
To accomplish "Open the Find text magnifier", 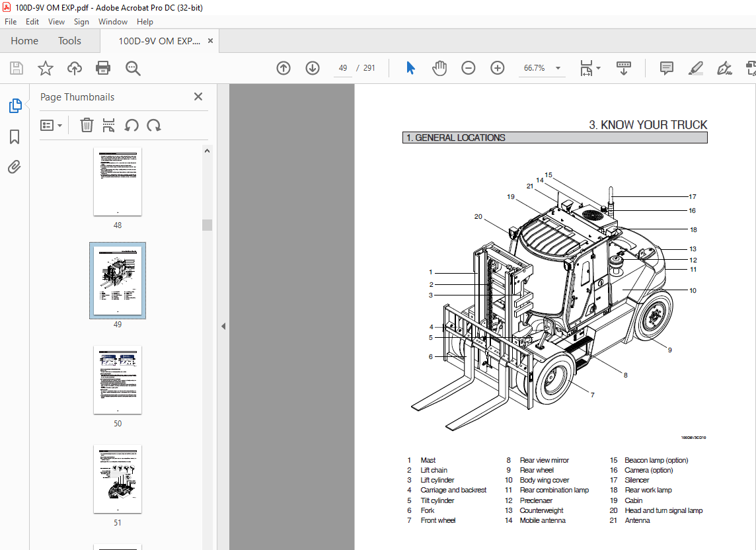I will [x=133, y=68].
